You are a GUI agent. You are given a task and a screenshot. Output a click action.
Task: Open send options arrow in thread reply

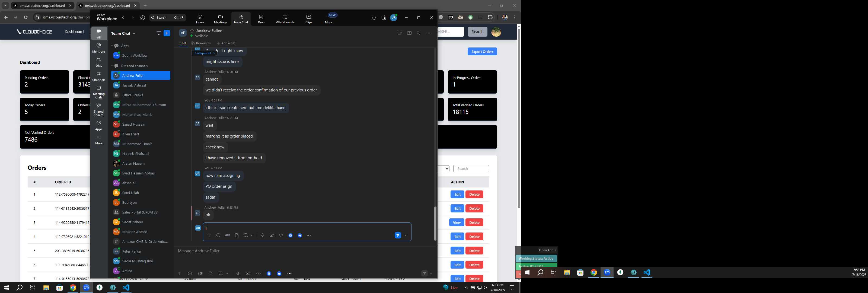(x=405, y=235)
